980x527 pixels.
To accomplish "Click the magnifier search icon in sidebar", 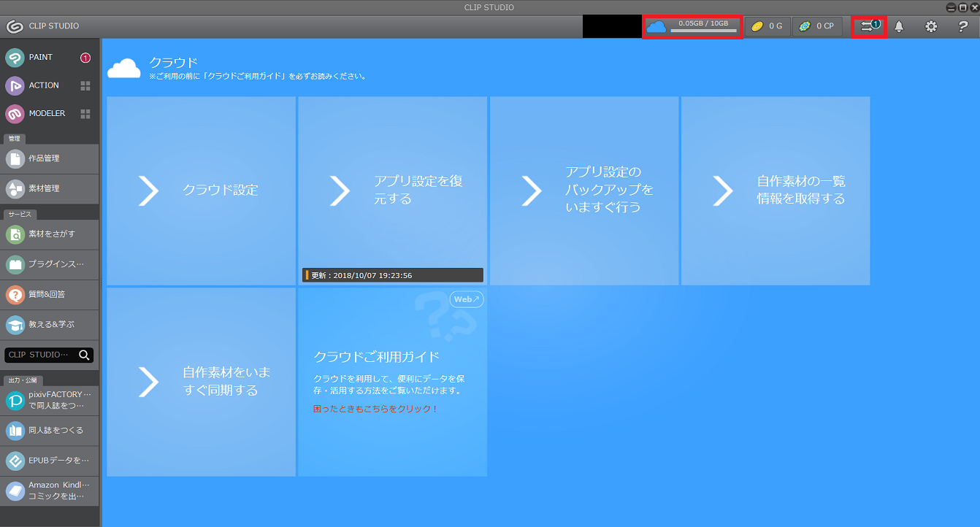I will coord(85,355).
